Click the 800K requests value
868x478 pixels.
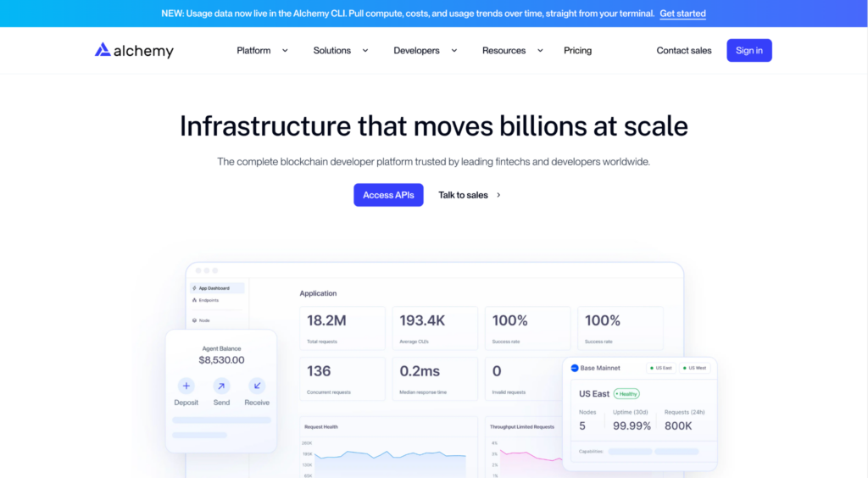tap(678, 426)
